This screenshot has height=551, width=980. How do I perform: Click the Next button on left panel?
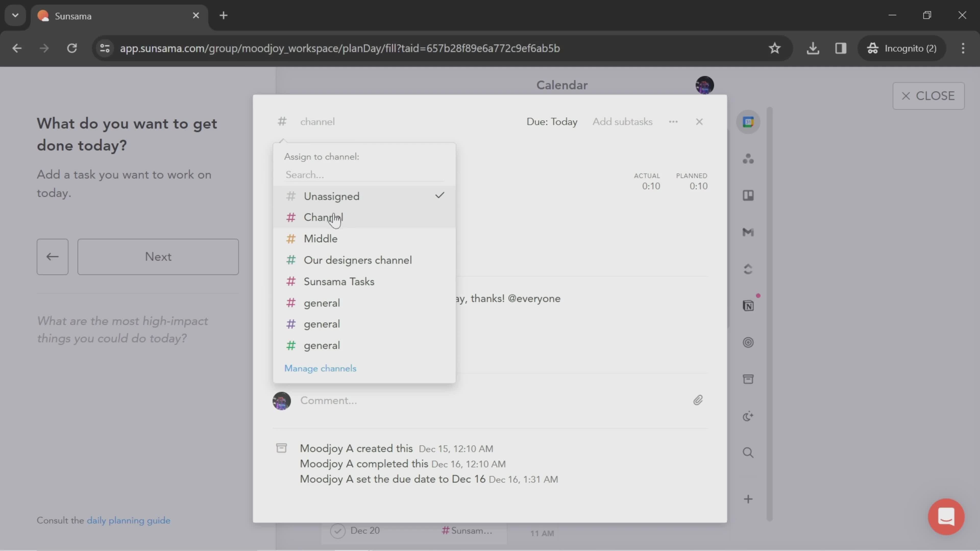click(x=158, y=257)
